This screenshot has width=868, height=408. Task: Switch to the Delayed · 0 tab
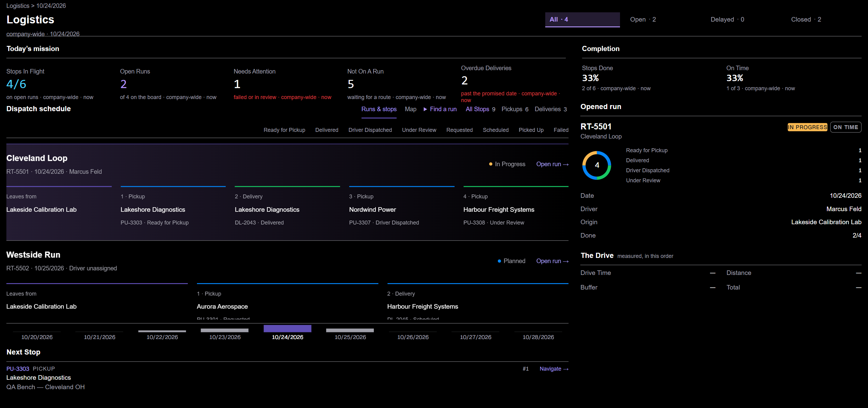[x=743, y=19]
